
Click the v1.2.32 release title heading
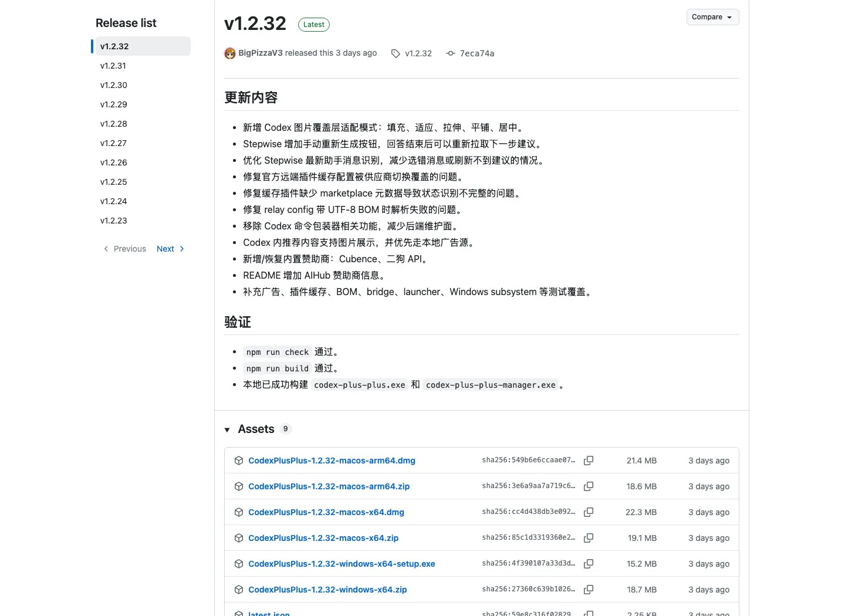click(x=255, y=23)
